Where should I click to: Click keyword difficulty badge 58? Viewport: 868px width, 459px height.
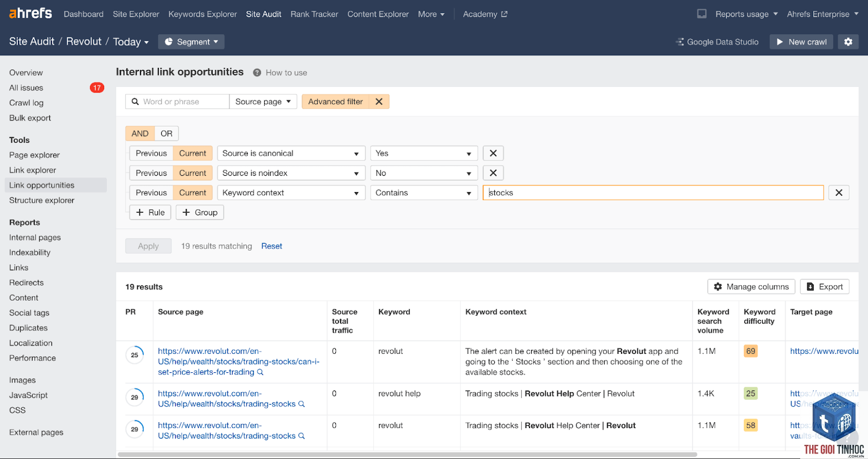[x=751, y=425]
